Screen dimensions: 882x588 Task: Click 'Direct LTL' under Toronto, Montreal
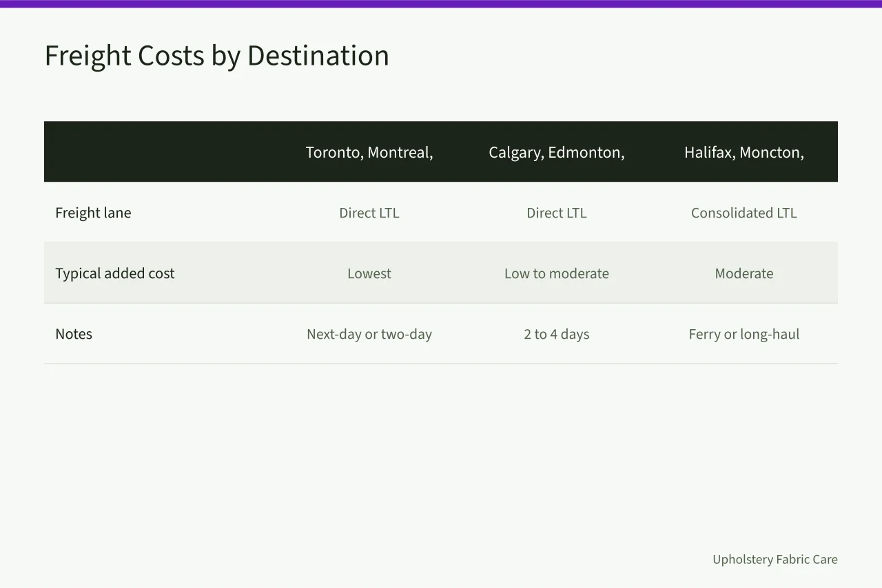369,213
